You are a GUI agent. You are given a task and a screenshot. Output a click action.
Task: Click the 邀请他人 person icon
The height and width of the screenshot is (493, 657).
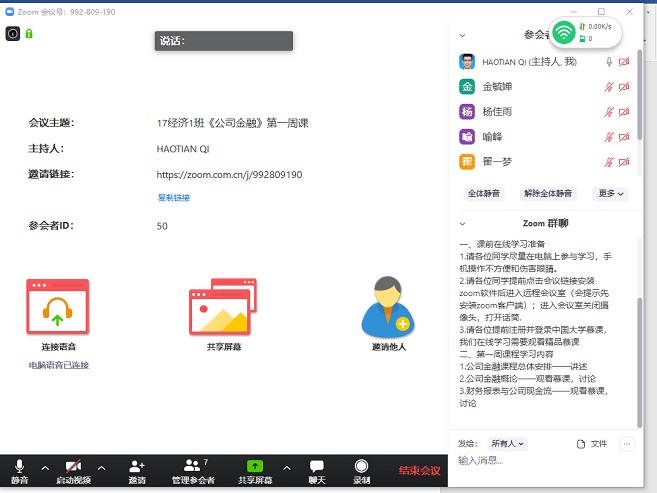coord(387,307)
